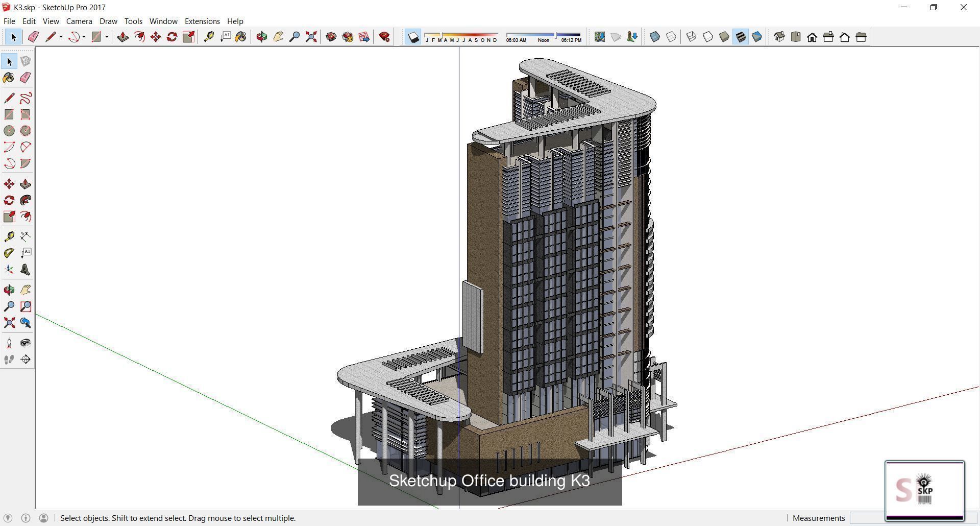The width and height of the screenshot is (980, 526).
Task: Open the Draw menu
Action: (x=108, y=21)
